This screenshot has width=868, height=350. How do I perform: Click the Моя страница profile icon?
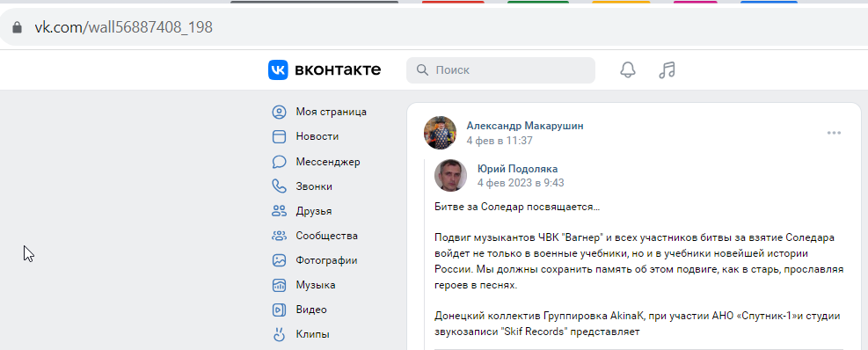click(279, 112)
